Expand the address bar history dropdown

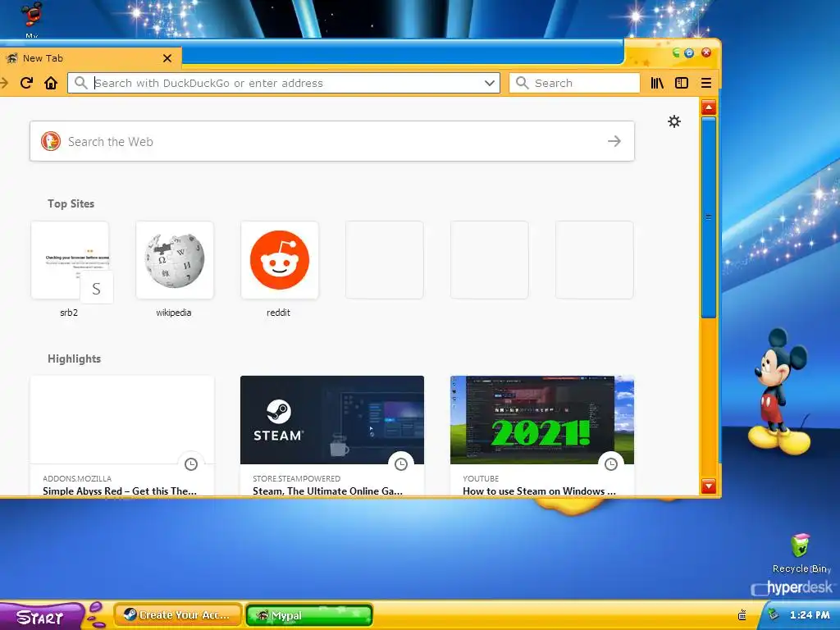pos(489,83)
